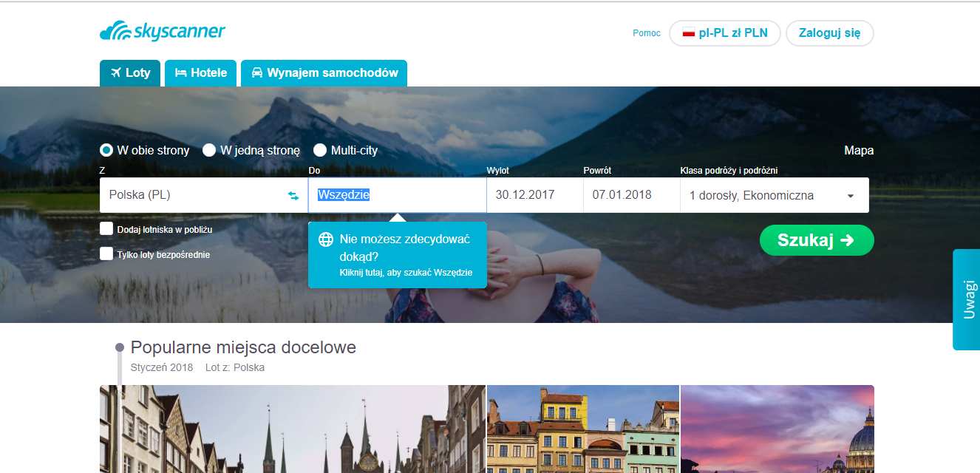Image resolution: width=980 pixels, height=473 pixels.
Task: Click the Skyscanner logo
Action: (163, 32)
